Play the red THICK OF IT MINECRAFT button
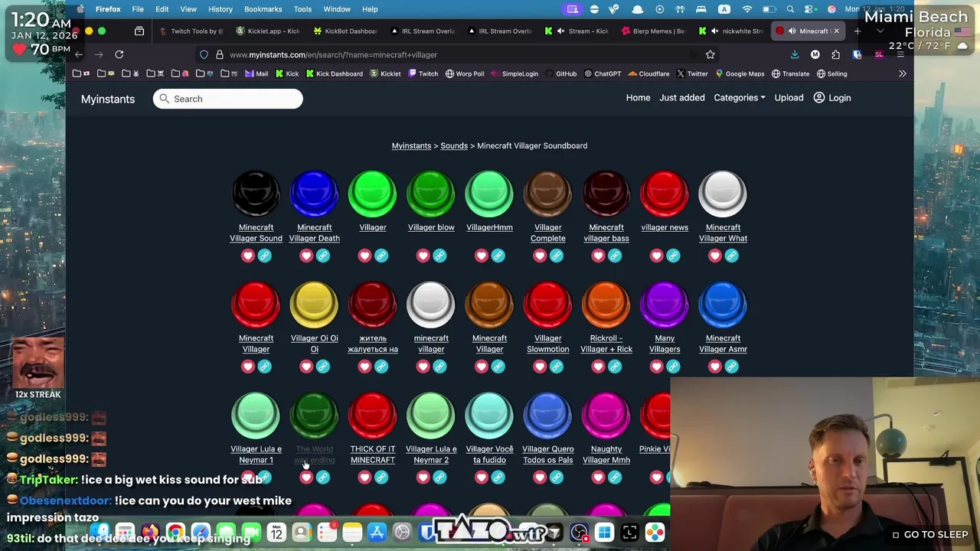 [373, 416]
